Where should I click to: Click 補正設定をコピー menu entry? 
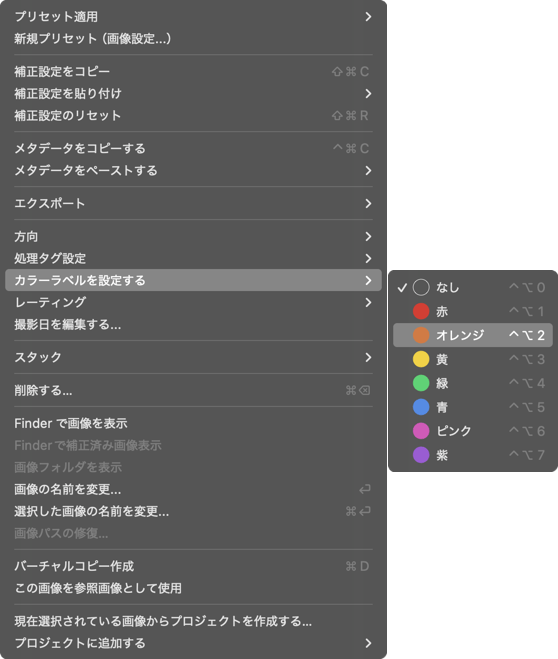tap(193, 71)
